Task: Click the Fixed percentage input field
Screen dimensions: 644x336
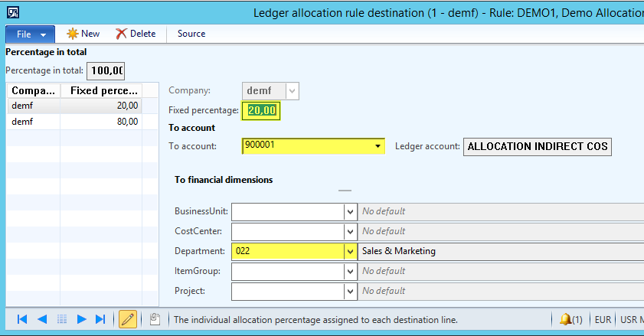Action: point(261,111)
